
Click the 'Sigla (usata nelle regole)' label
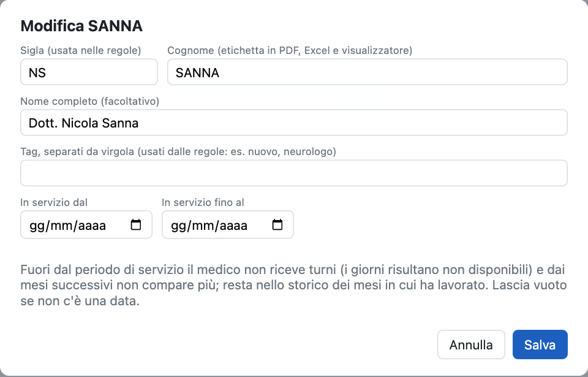click(x=81, y=50)
